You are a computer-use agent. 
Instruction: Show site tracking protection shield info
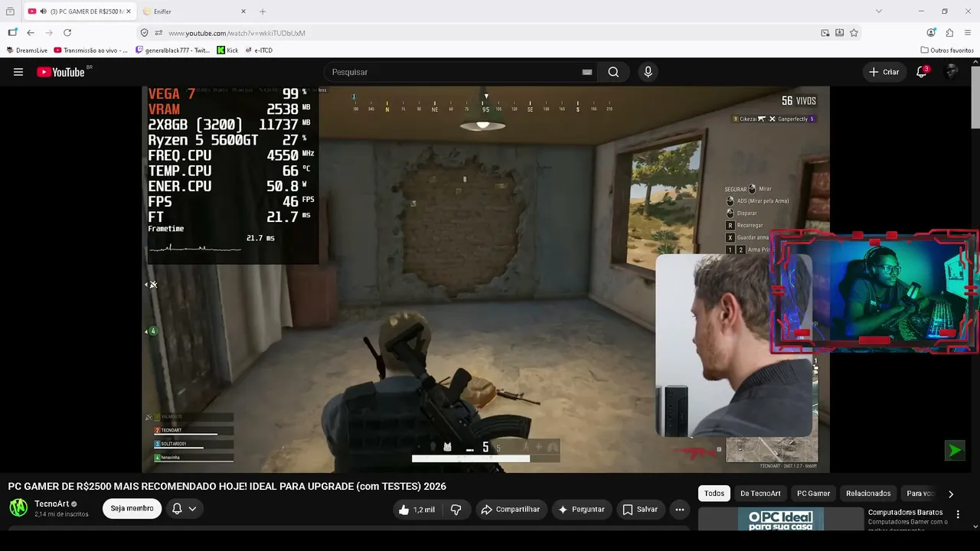(x=144, y=33)
